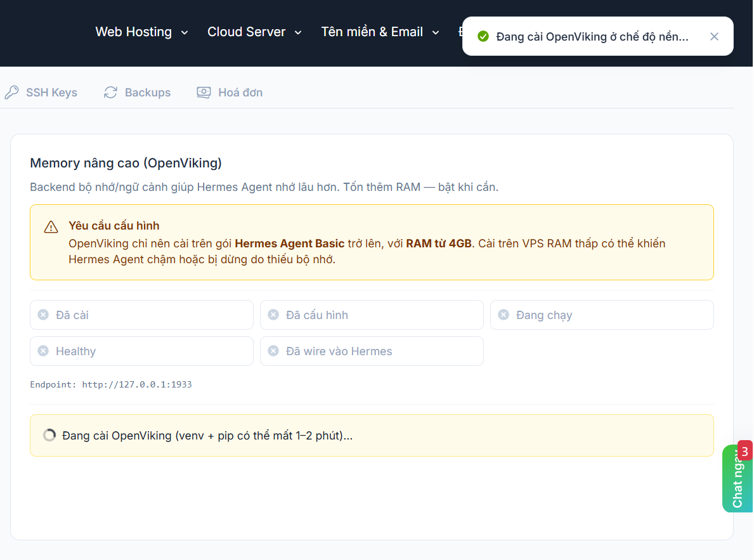
Task: Click the Đã cấu hình status chip
Action: (372, 315)
